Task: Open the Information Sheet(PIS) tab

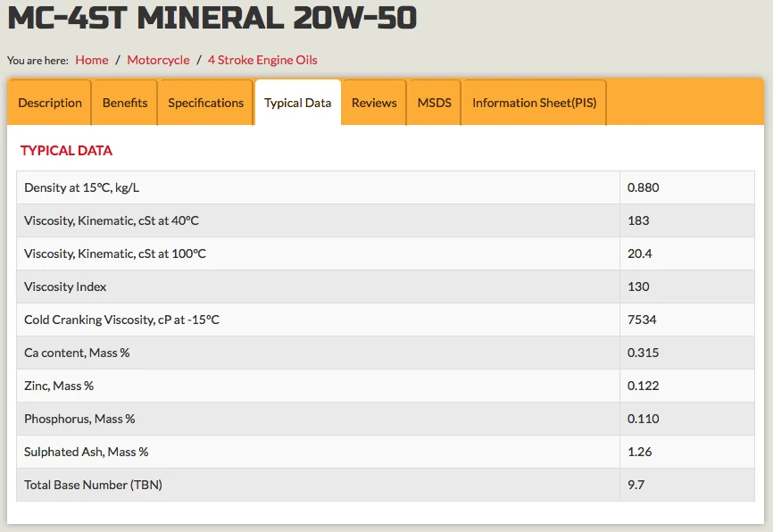Action: pos(533,102)
